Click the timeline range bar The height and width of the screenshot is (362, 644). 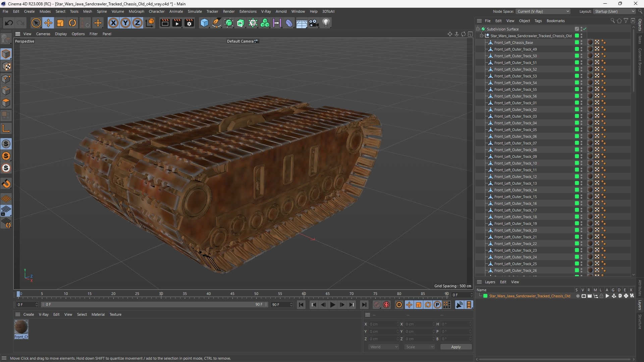point(154,305)
